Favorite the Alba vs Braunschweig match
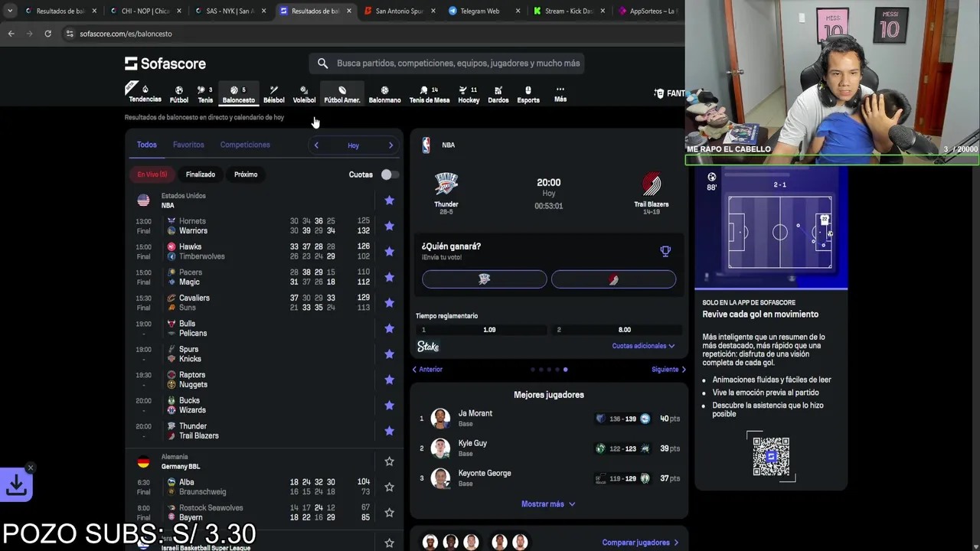This screenshot has height=551, width=980. 389,487
